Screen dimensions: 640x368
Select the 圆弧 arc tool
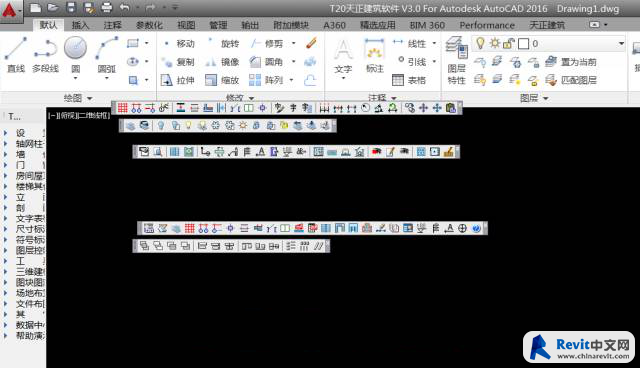(107, 55)
